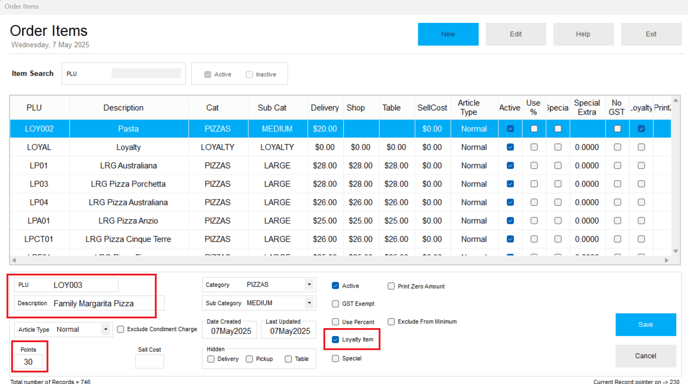Click the New button
Screen dimensions: 688x384
tap(448, 34)
